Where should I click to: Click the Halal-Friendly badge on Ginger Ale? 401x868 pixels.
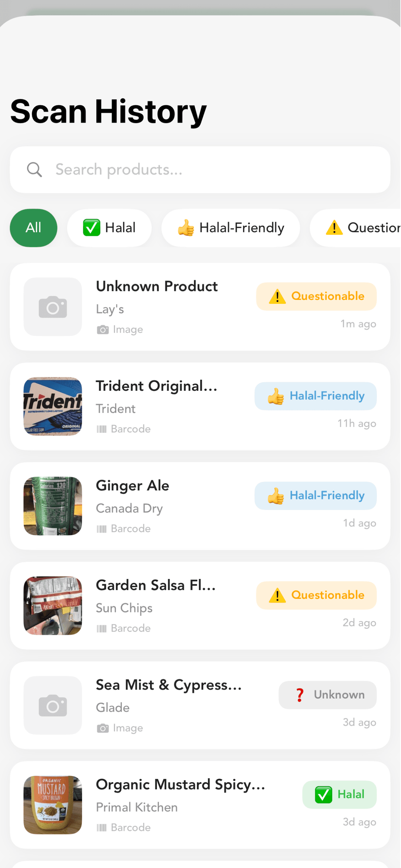[316, 495]
